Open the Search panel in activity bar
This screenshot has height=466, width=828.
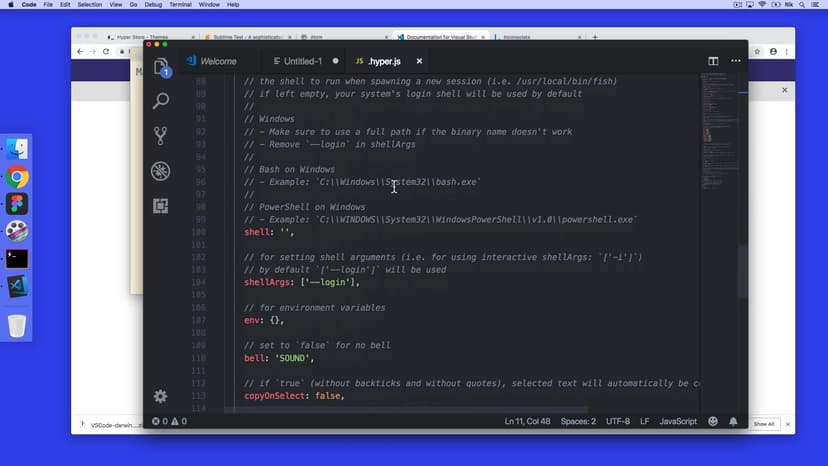[161, 101]
